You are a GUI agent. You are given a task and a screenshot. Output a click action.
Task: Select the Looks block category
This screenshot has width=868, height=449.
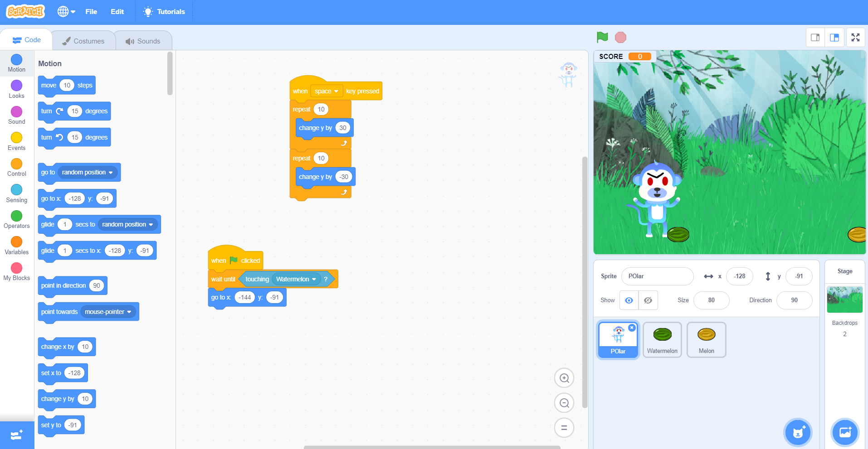[x=17, y=89]
